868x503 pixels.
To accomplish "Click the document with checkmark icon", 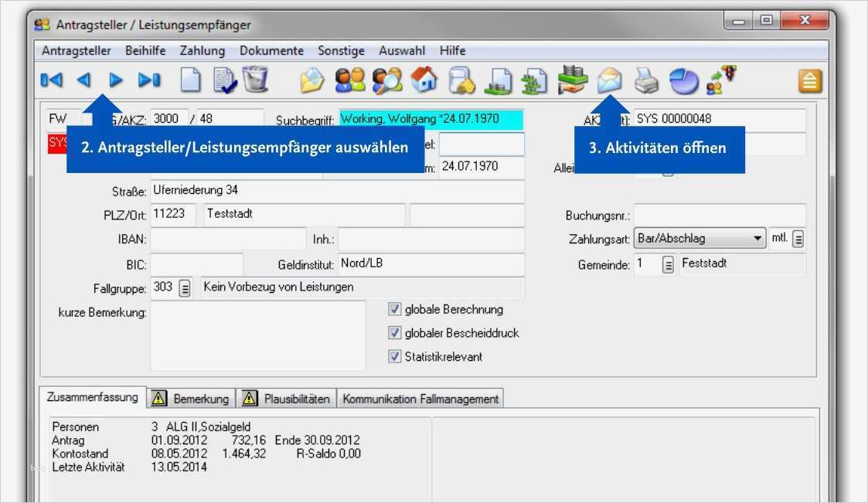I will coord(225,80).
